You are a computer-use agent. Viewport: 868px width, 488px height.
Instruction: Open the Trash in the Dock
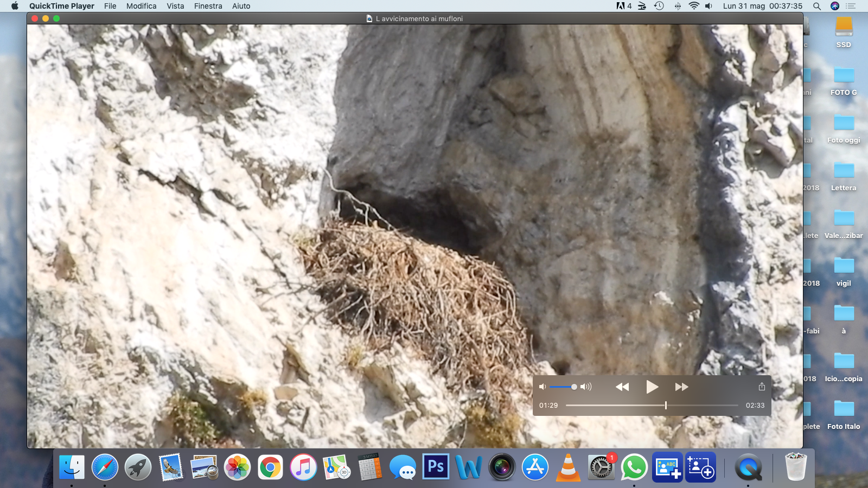pyautogui.click(x=796, y=467)
